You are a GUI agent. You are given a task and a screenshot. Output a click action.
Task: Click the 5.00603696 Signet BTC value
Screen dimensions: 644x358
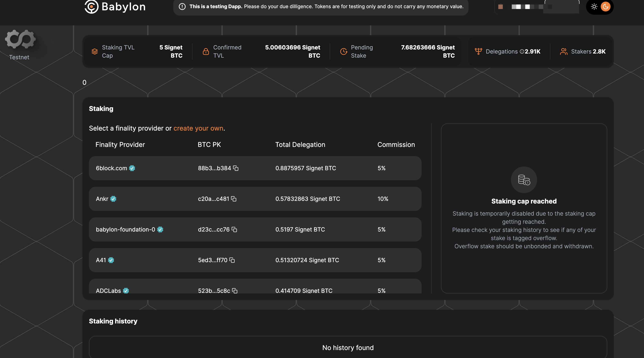292,51
